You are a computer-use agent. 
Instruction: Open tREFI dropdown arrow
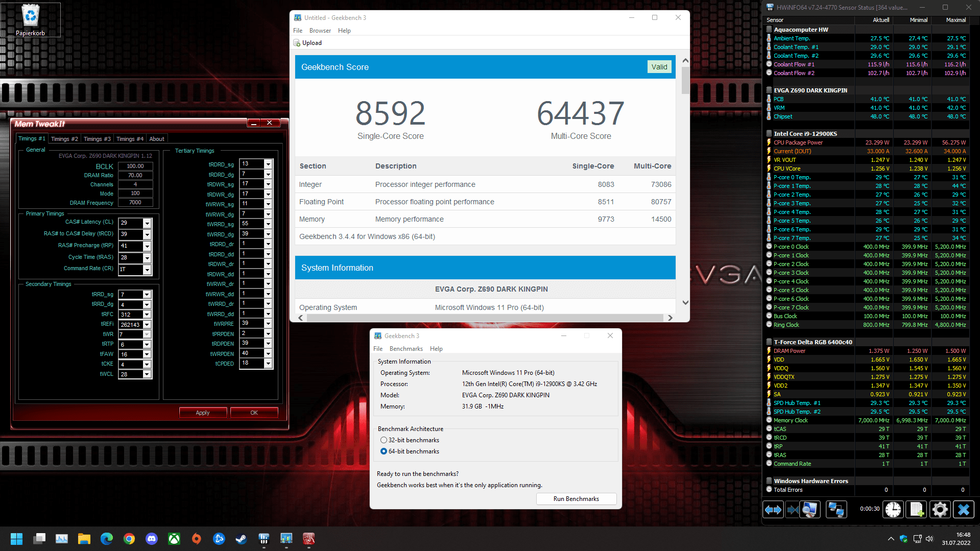pos(147,325)
